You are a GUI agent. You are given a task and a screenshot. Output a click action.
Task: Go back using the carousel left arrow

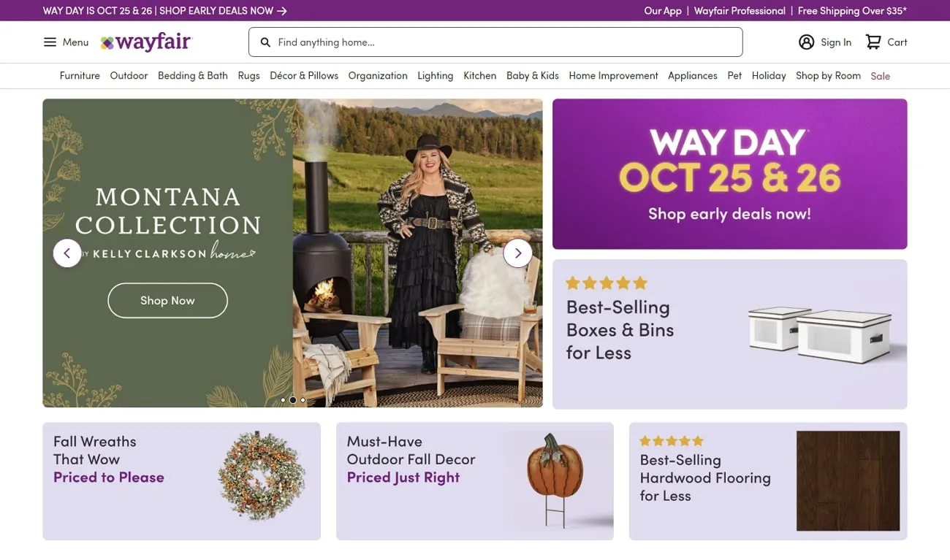coord(66,253)
